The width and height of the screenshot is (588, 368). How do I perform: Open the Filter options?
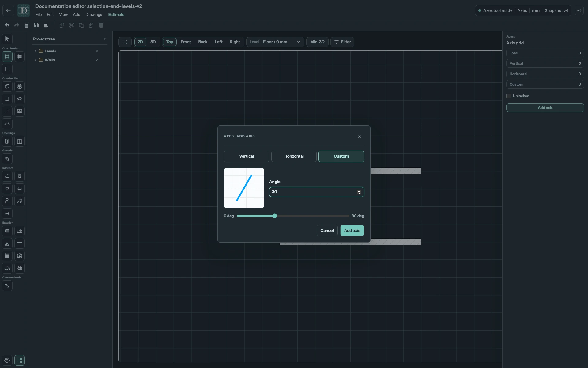tap(342, 42)
